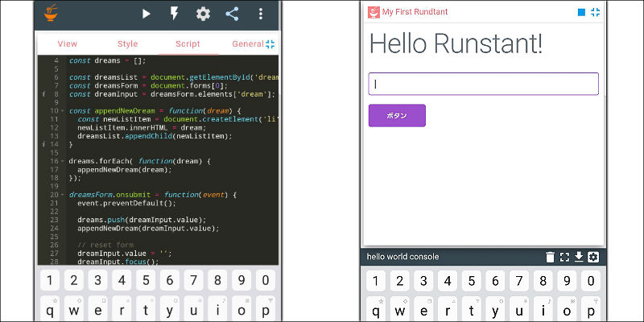Open settings gear in editor toolbar
This screenshot has width=644, height=322.
point(203,14)
